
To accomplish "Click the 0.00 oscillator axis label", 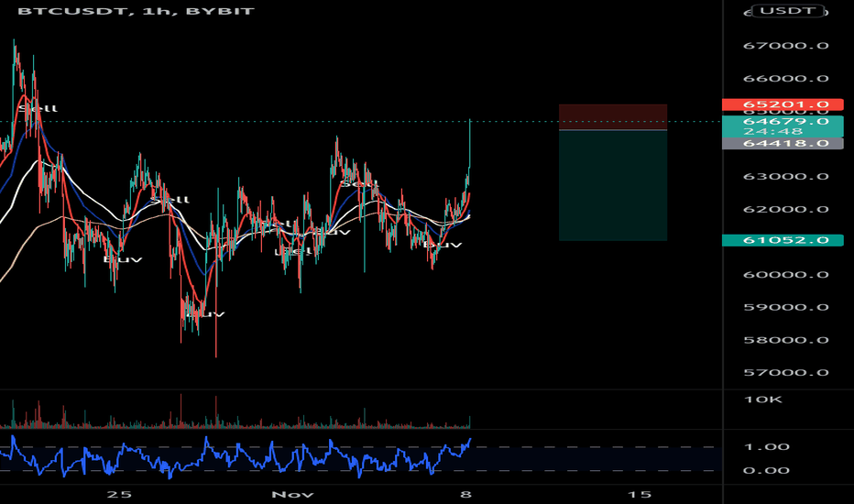I will tap(766, 470).
